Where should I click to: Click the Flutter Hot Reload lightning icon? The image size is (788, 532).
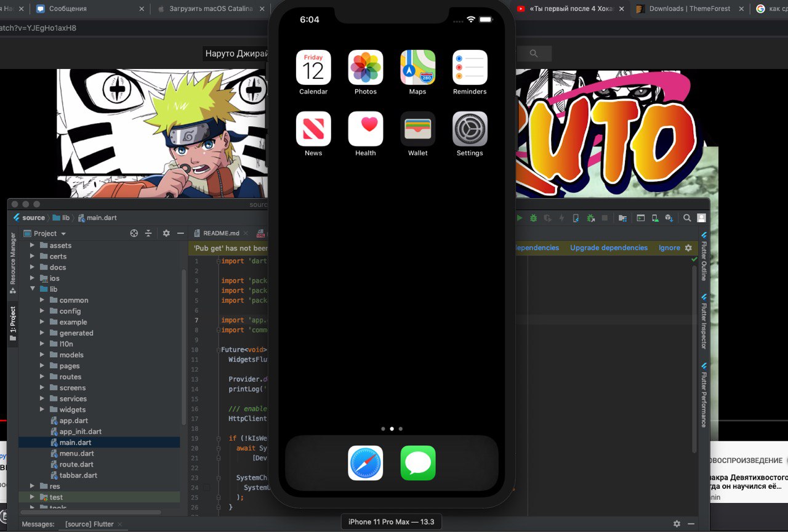(x=561, y=218)
